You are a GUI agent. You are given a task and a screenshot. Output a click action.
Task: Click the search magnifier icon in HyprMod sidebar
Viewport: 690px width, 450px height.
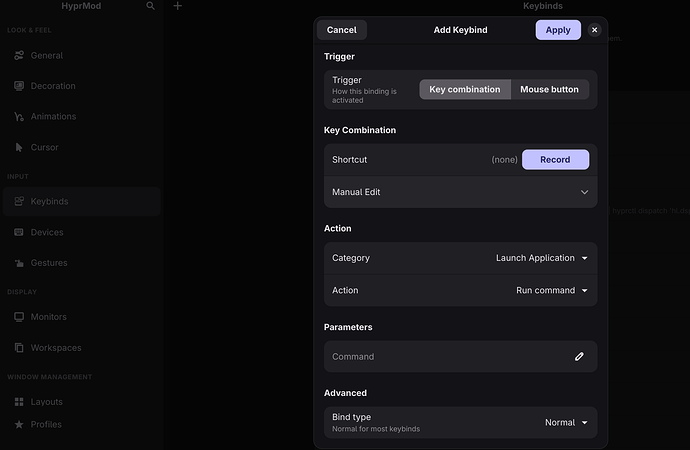(x=150, y=6)
